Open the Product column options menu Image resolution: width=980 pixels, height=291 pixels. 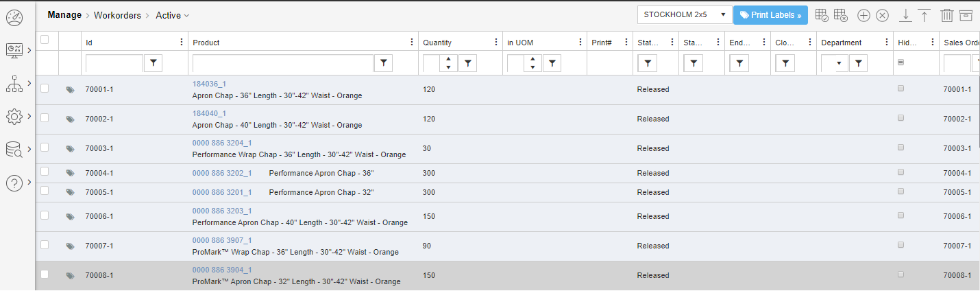click(411, 43)
